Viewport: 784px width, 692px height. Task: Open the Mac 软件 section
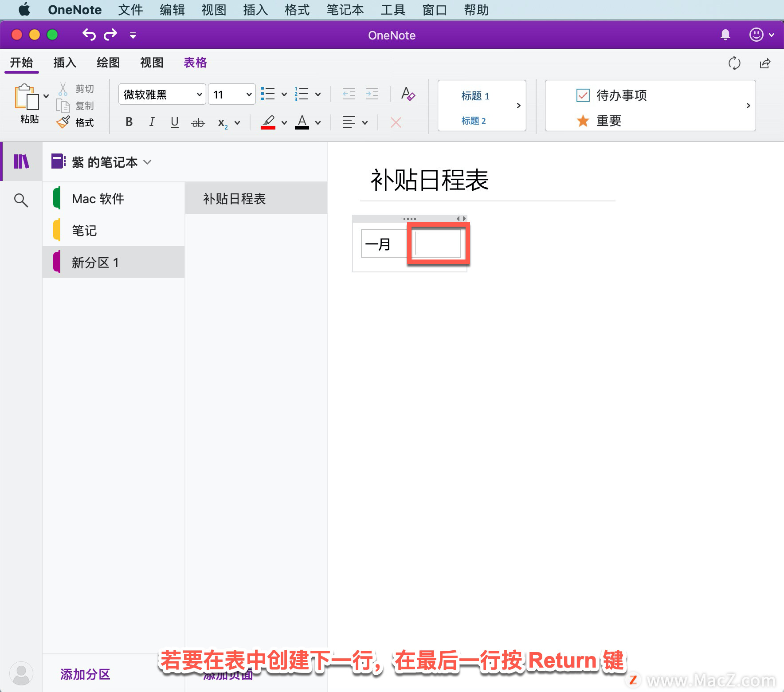pyautogui.click(x=114, y=198)
